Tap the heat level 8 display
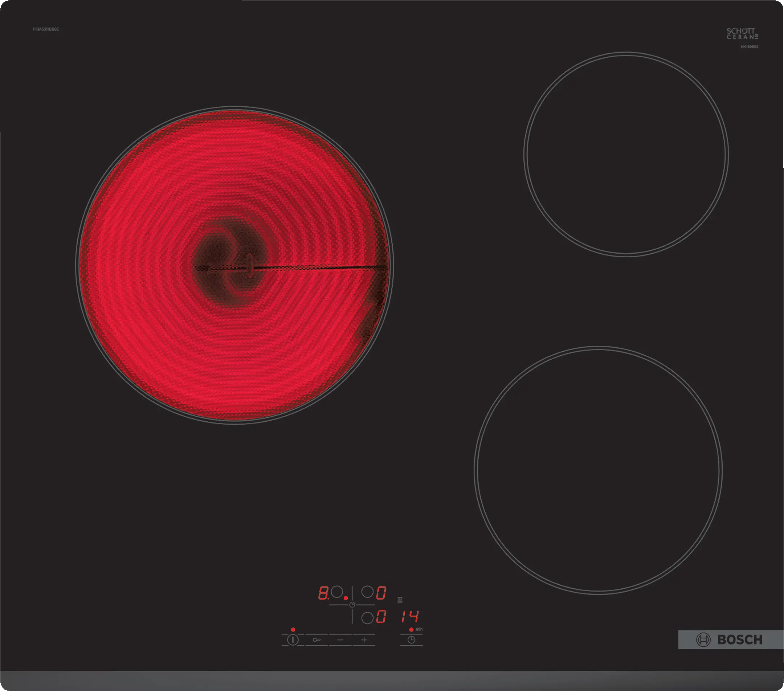The height and width of the screenshot is (691, 784). tap(323, 593)
